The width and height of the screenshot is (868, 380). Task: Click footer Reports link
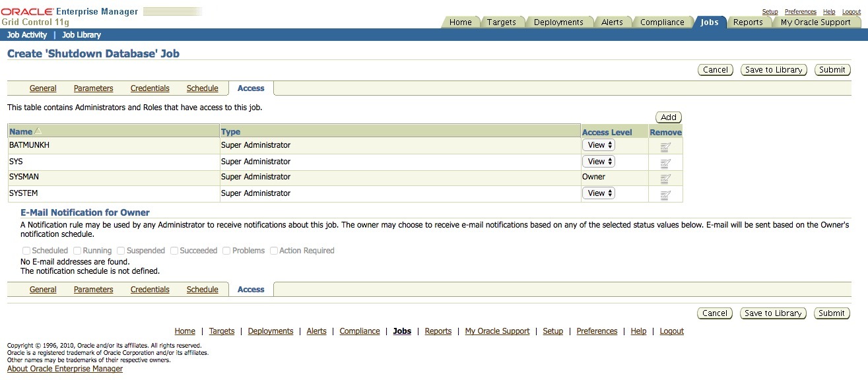pos(438,331)
